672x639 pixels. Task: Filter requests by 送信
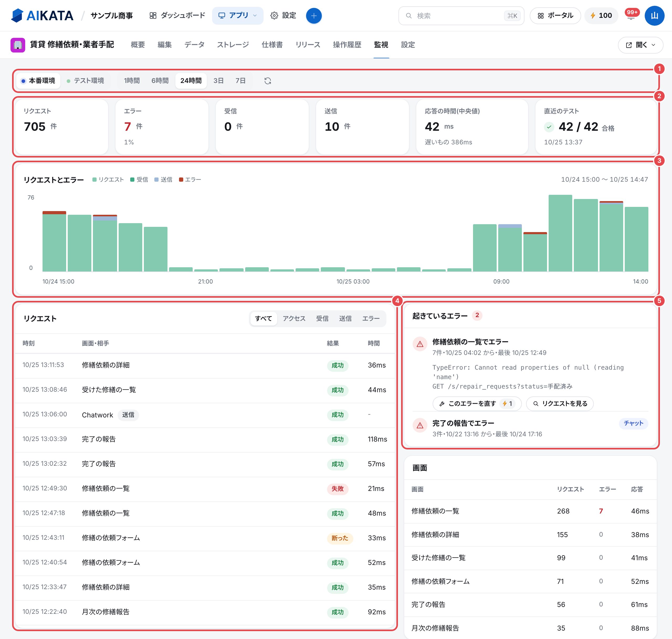coord(345,318)
